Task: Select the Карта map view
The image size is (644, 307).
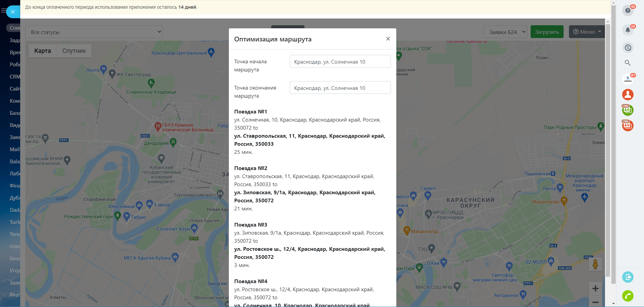Action: click(42, 51)
